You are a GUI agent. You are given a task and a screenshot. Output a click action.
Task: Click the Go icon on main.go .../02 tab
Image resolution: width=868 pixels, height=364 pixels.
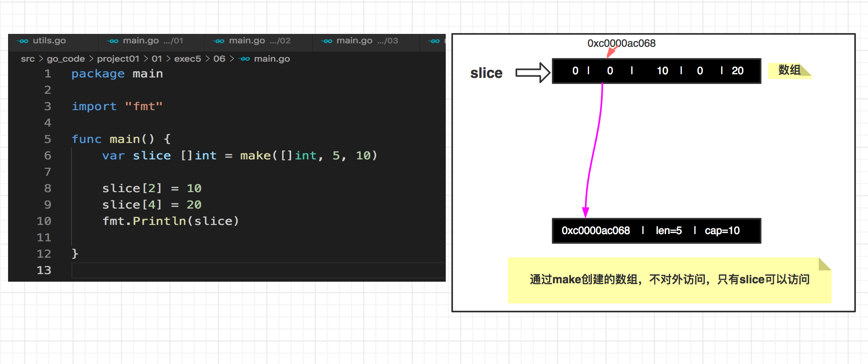[220, 41]
